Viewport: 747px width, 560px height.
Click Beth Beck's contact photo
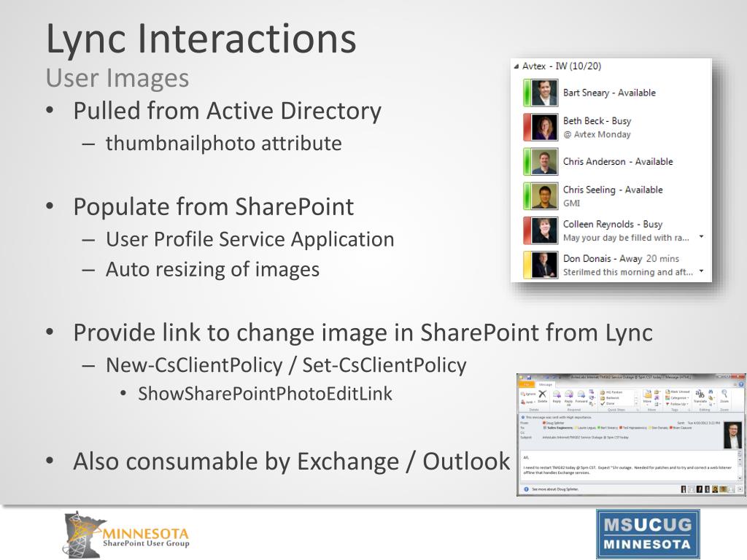[x=544, y=127]
